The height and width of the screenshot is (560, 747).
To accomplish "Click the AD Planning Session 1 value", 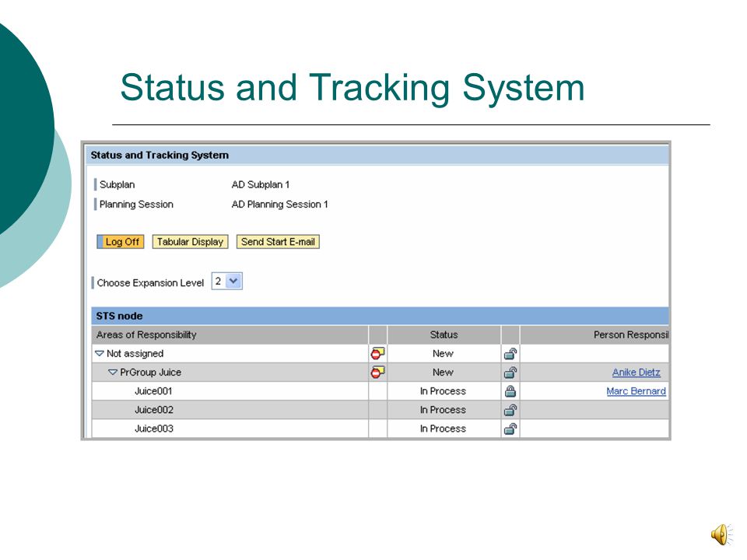I will (x=279, y=205).
